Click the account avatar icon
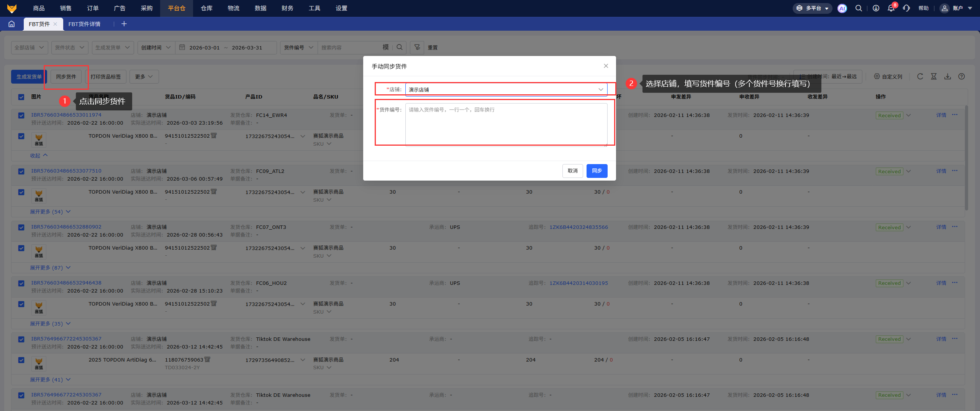 944,8
